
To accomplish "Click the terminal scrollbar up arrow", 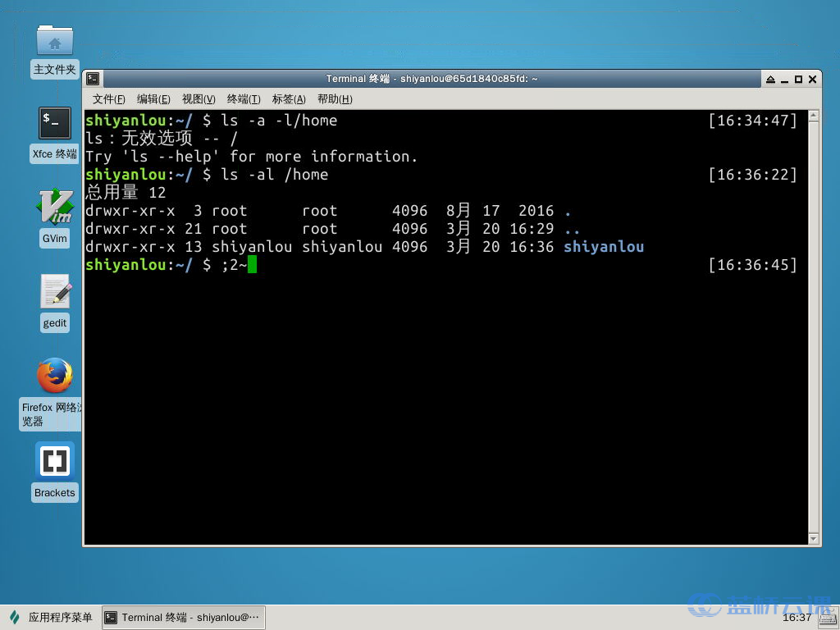I will pos(814,116).
